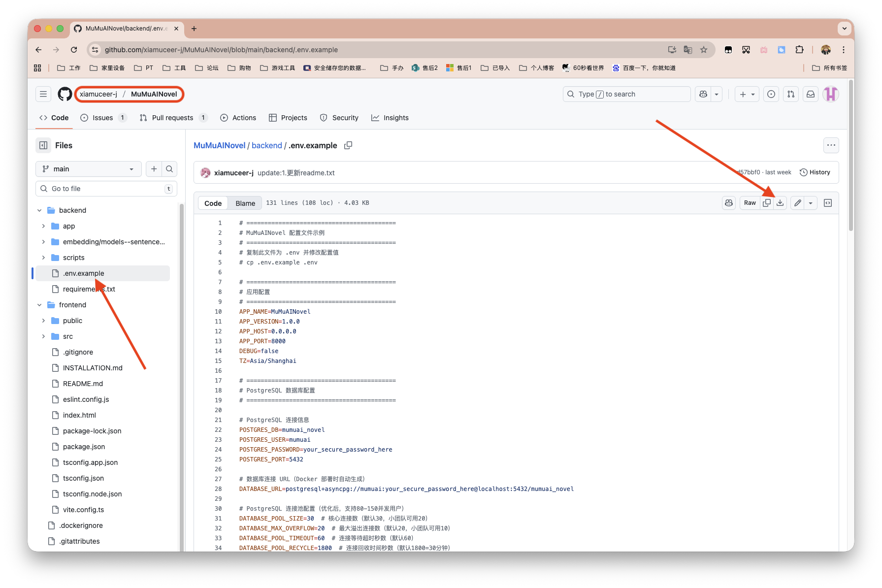Copy raw file contents icon
Image resolution: width=882 pixels, height=588 pixels.
[x=767, y=203]
